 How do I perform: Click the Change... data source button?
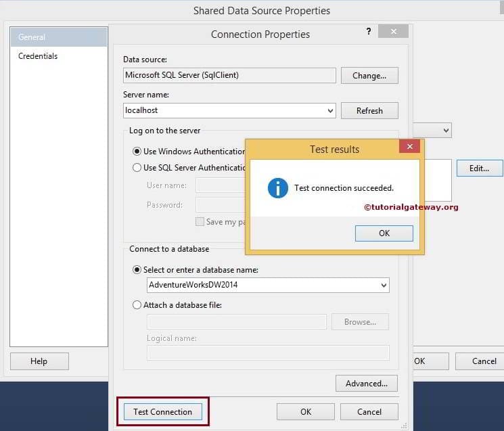coord(369,76)
